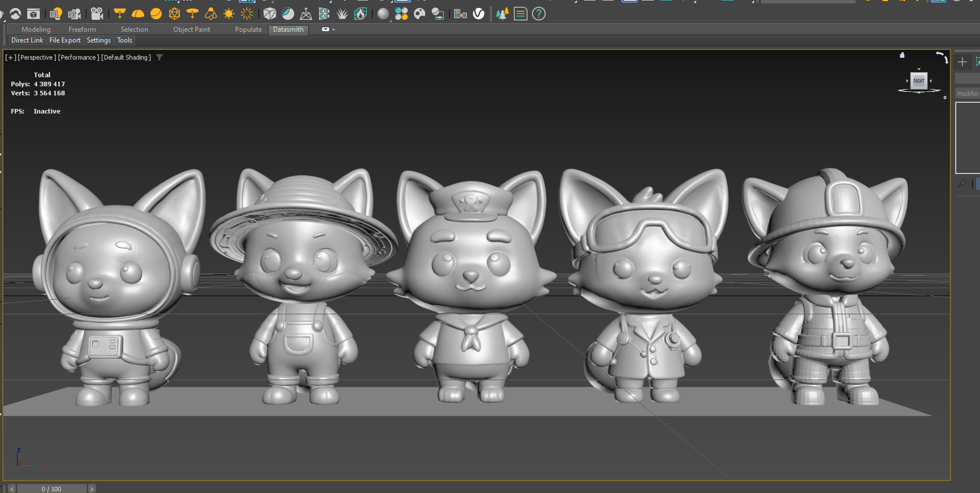Open the [Perspective] viewport view menu

tap(37, 57)
